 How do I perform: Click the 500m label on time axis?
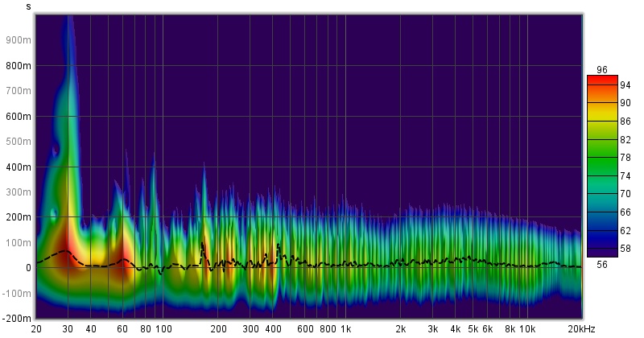pos(18,142)
